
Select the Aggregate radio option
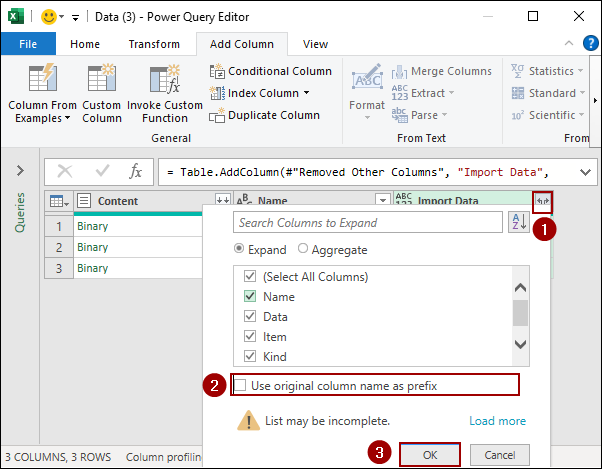click(x=302, y=250)
